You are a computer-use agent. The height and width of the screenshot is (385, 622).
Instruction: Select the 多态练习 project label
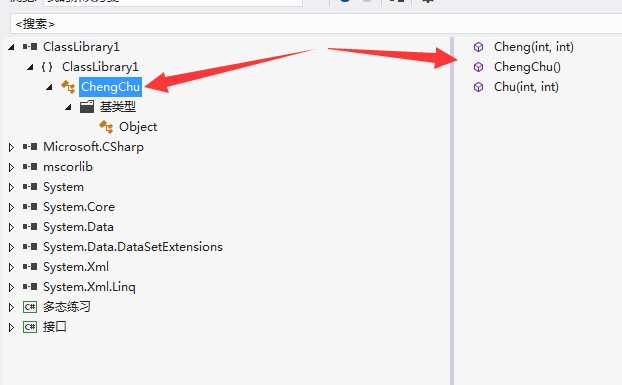pyautogui.click(x=67, y=307)
